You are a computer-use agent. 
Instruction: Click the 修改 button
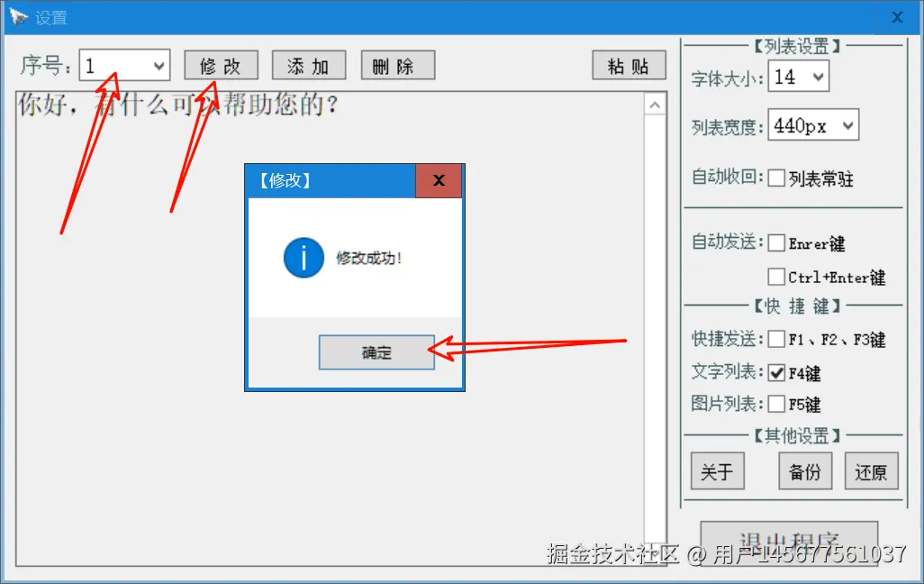coord(221,66)
